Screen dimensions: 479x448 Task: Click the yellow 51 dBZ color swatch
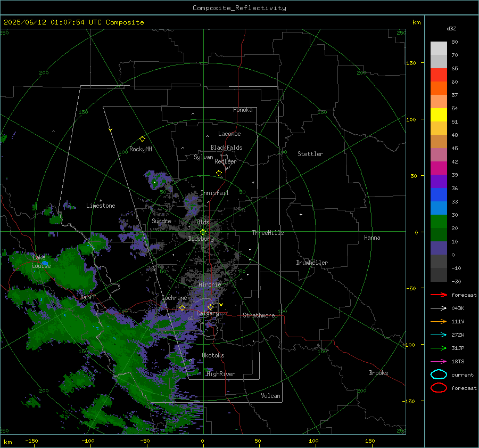click(439, 115)
